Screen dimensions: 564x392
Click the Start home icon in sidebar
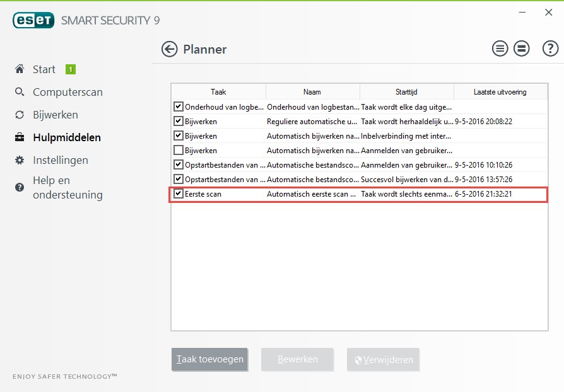(20, 69)
